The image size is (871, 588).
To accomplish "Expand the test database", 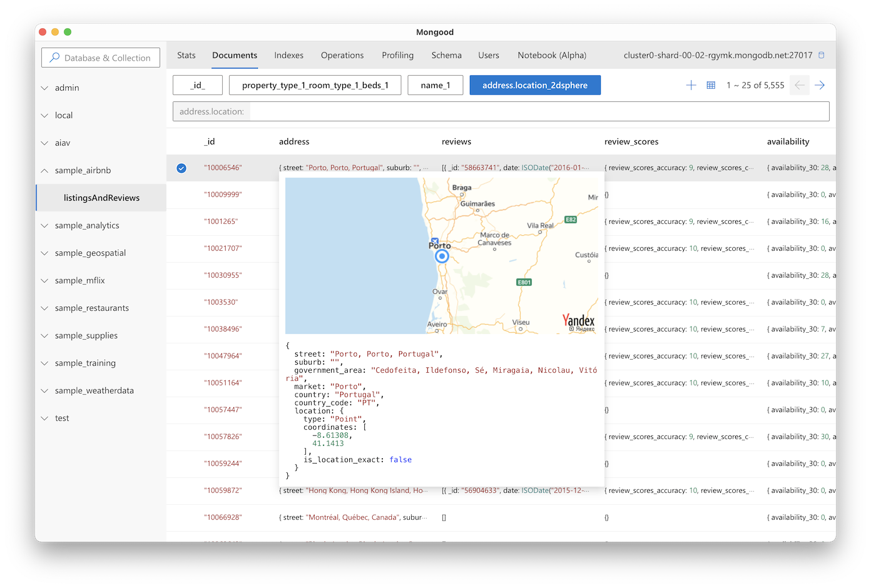I will click(x=44, y=418).
